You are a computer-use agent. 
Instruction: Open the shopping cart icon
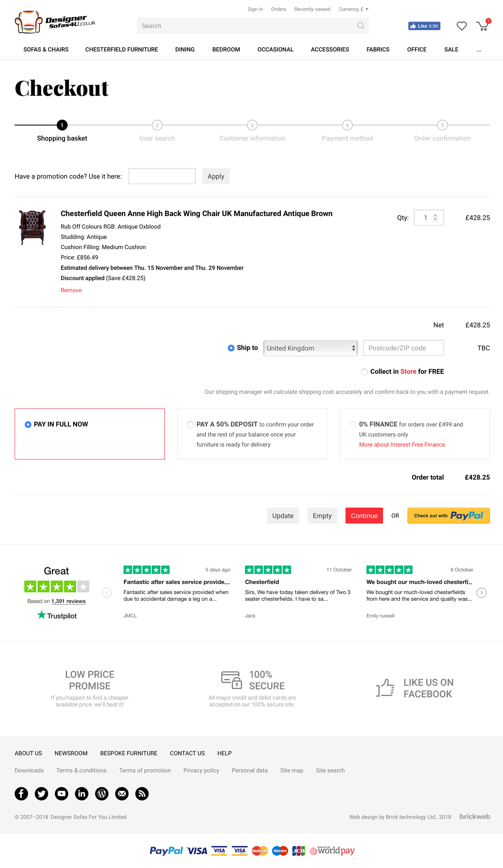point(483,25)
